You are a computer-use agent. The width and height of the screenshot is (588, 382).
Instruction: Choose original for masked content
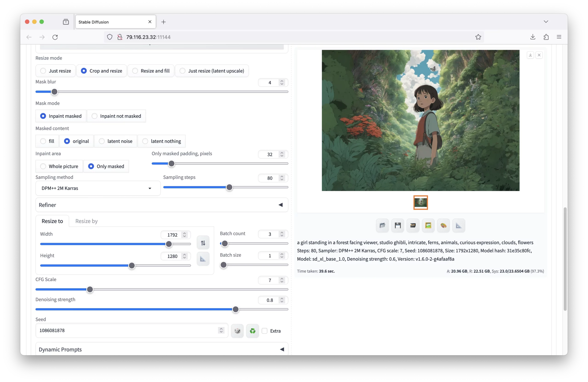(x=76, y=141)
